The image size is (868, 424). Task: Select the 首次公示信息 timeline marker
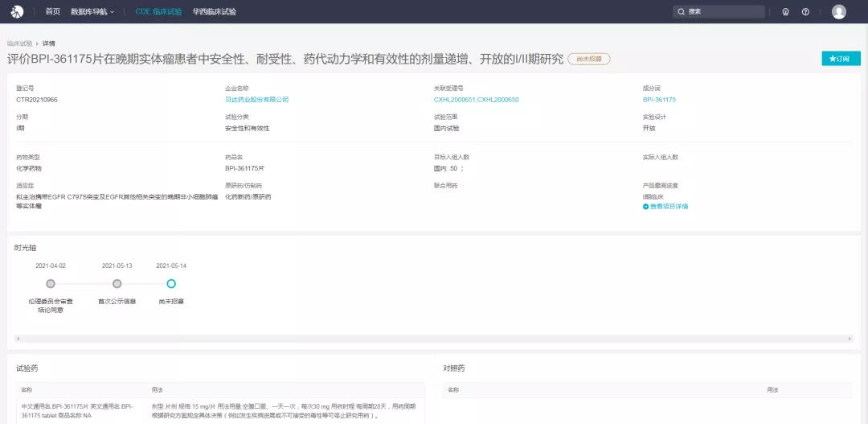click(x=117, y=284)
